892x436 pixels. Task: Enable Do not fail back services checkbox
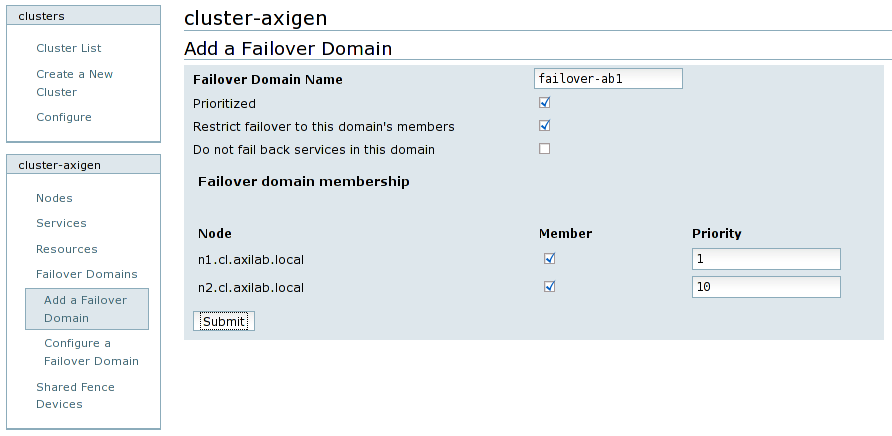tap(545, 149)
